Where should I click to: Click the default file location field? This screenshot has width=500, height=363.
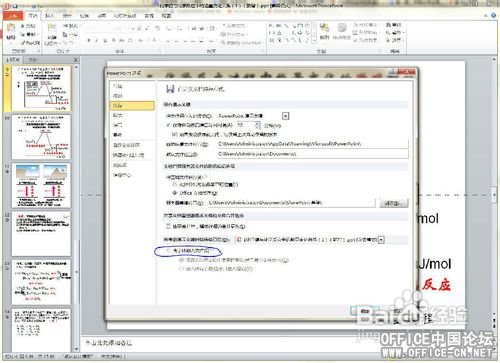313,154
